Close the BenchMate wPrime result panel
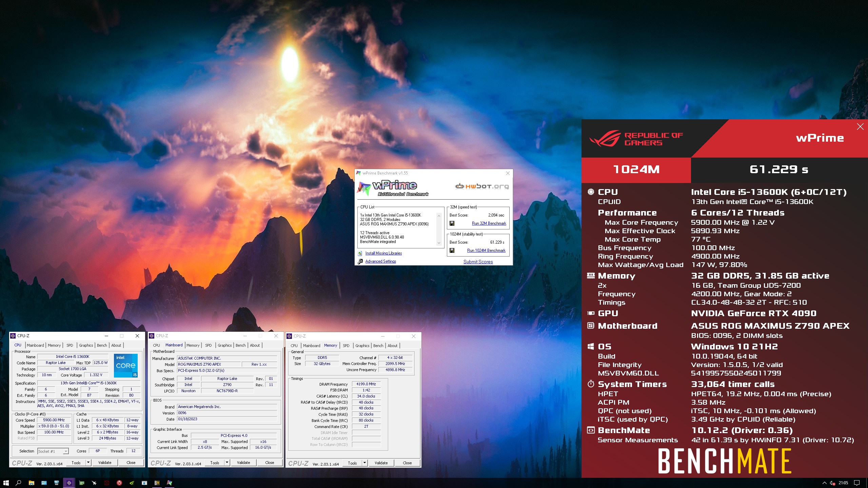Image resolution: width=868 pixels, height=488 pixels. (860, 127)
